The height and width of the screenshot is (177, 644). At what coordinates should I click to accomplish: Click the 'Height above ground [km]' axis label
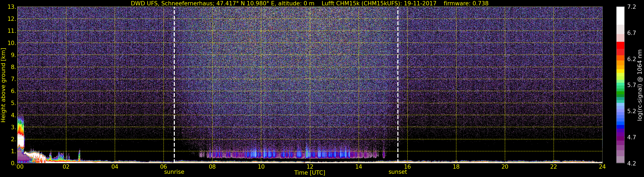coord(3,85)
